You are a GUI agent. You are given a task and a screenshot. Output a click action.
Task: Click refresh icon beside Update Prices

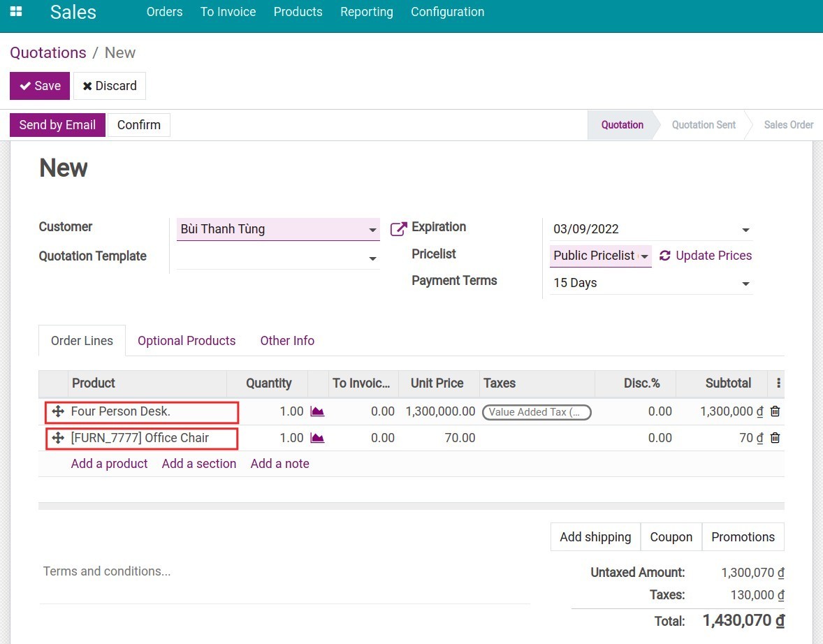point(664,256)
